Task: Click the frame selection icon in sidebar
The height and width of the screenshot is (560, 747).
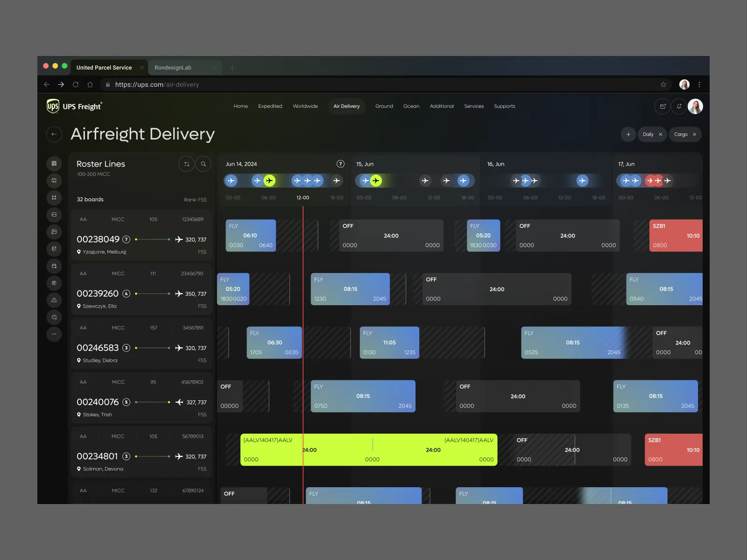Action: 54,196
